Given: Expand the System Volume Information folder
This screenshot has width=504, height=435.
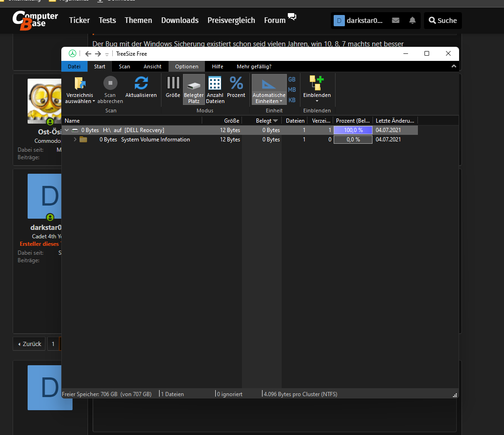Looking at the screenshot, I should click(x=75, y=140).
